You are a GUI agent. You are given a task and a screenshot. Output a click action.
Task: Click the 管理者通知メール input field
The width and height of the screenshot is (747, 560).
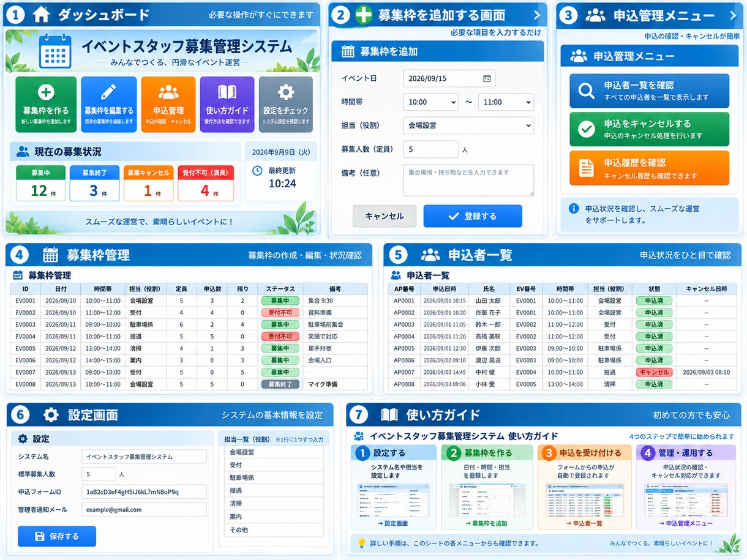click(145, 509)
